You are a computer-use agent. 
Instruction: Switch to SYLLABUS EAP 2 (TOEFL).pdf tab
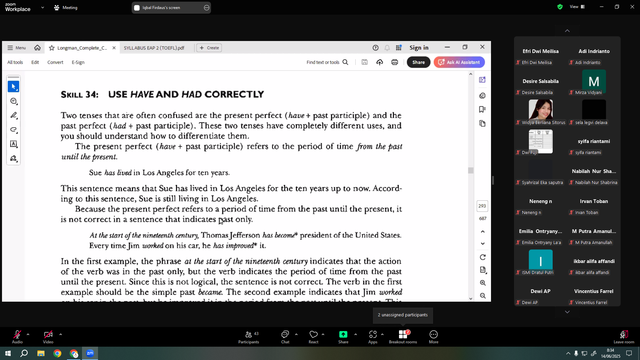tap(154, 48)
